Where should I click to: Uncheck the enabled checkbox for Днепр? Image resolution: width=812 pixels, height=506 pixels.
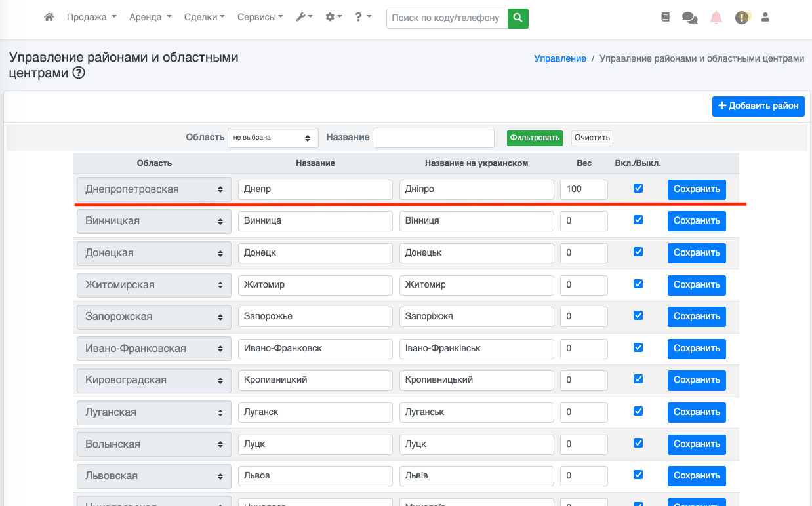click(638, 189)
